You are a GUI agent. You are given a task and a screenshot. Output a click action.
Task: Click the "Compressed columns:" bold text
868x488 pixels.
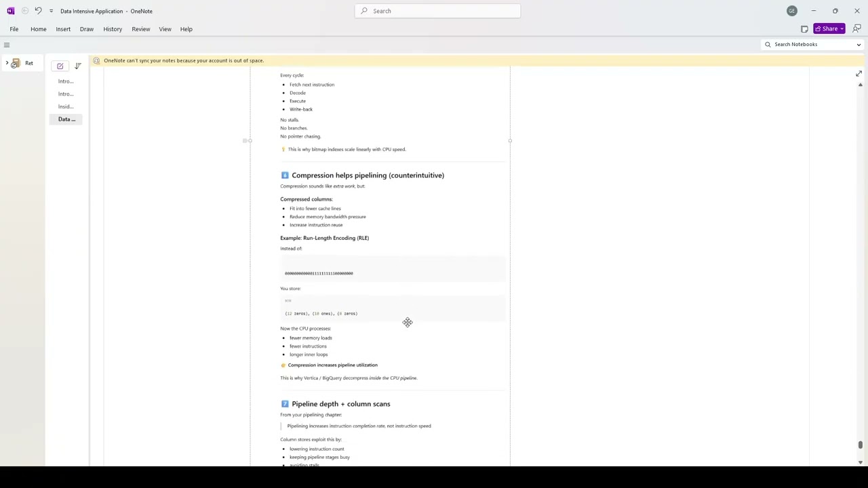coord(307,199)
